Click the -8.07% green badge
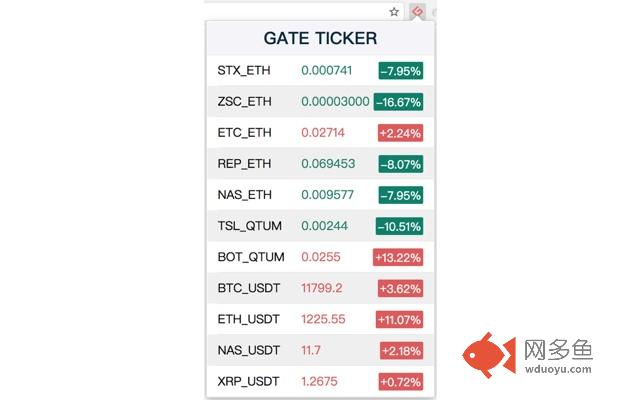Screen dimensions: 640x400 point(400,164)
